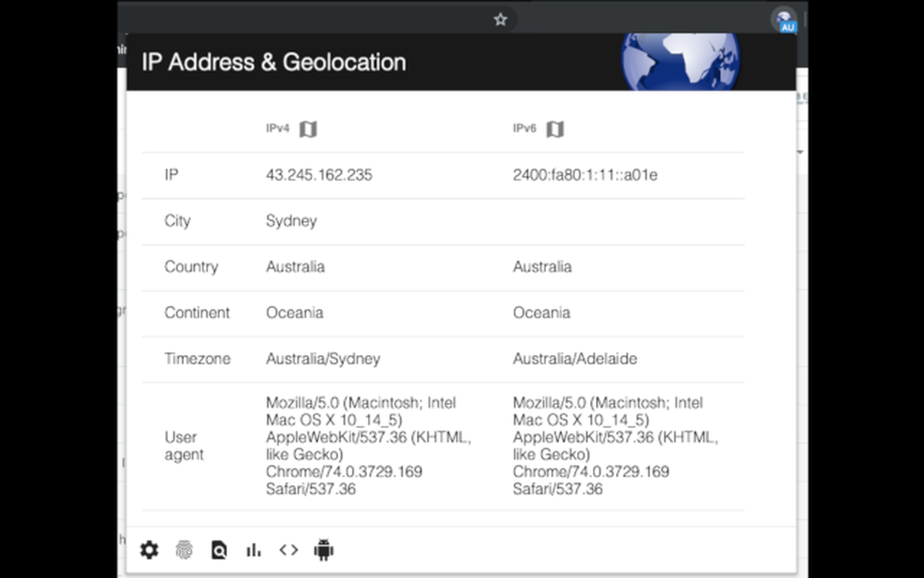Image resolution: width=924 pixels, height=578 pixels.
Task: Open the map icon beside IPv6
Action: [555, 129]
